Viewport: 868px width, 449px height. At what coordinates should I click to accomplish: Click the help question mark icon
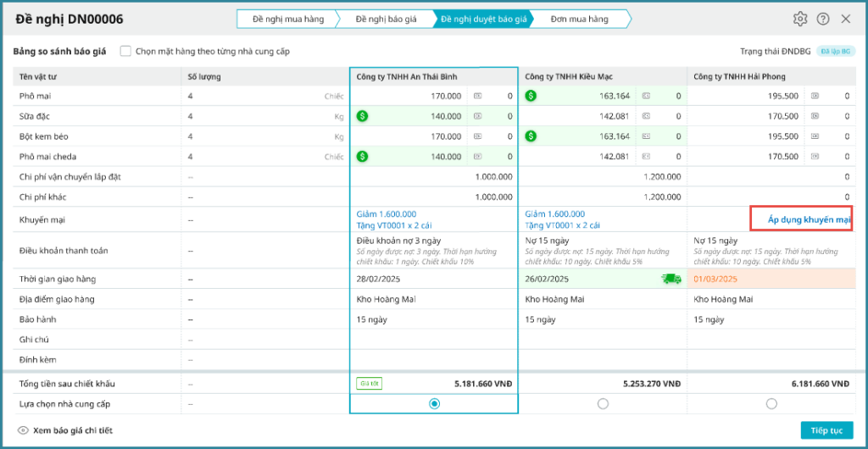(823, 19)
